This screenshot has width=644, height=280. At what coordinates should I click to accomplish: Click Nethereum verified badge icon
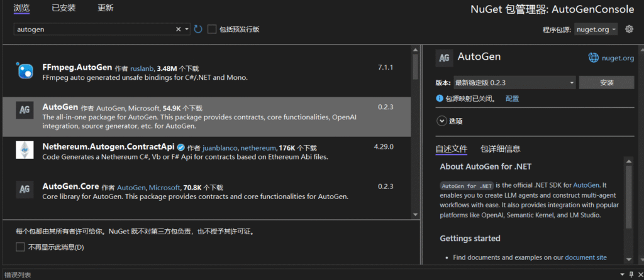180,147
